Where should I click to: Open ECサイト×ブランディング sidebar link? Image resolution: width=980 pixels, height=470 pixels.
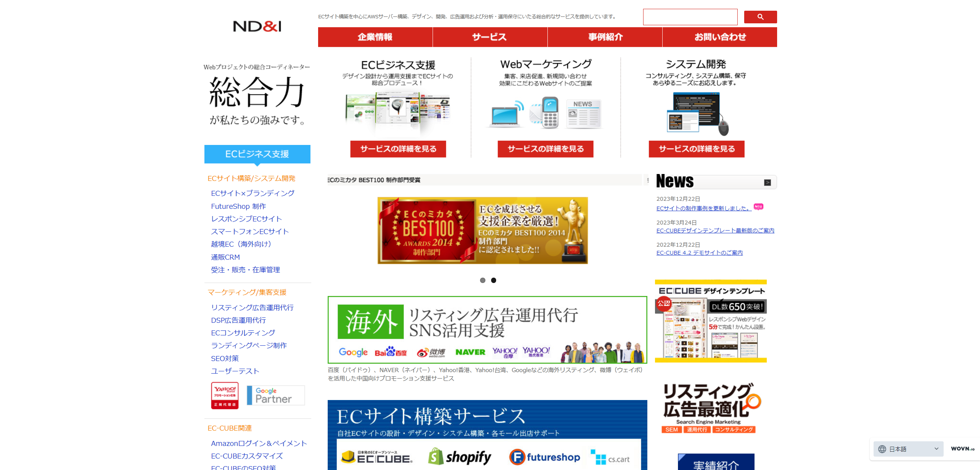coord(253,194)
